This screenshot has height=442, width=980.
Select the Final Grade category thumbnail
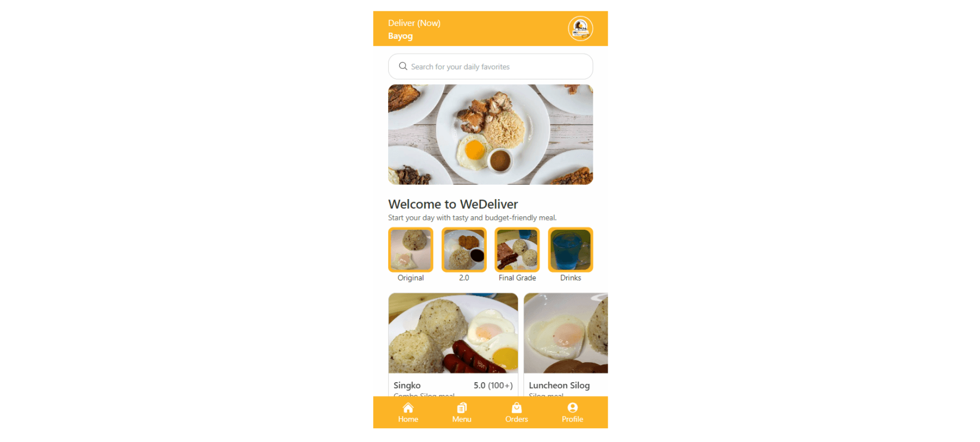(517, 250)
